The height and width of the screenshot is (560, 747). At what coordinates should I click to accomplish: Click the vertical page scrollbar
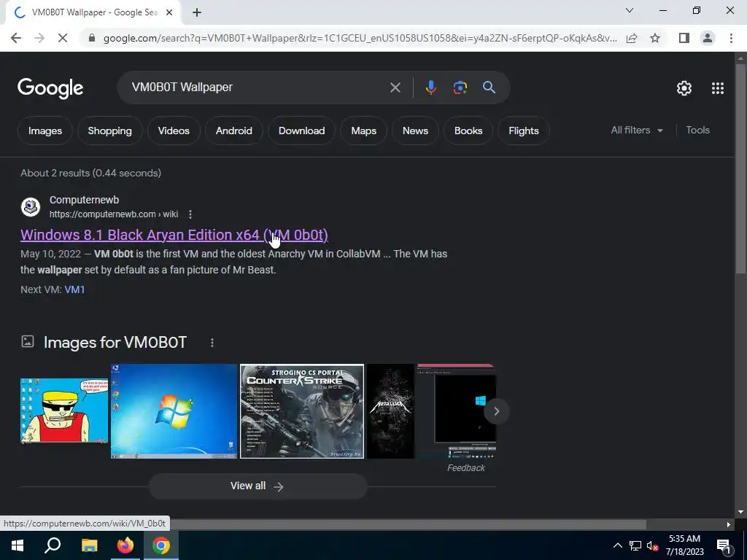tap(740, 168)
